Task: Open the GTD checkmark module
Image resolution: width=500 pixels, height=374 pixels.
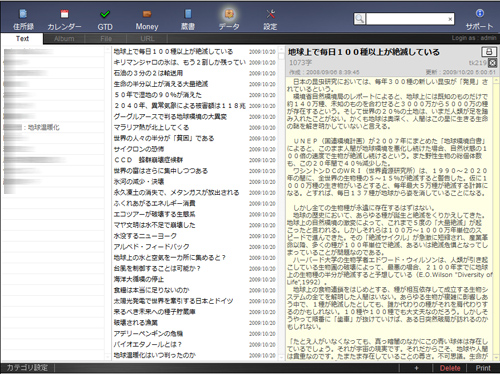Action: pyautogui.click(x=105, y=19)
